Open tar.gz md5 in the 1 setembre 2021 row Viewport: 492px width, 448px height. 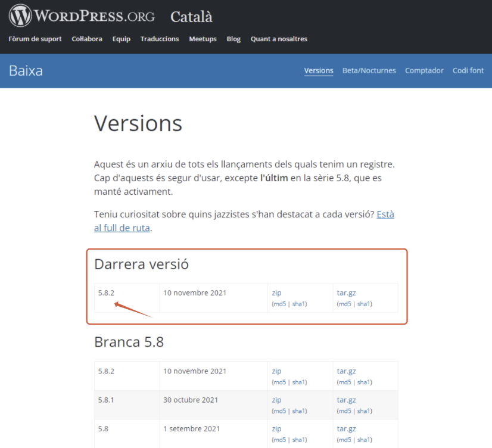[x=345, y=440]
